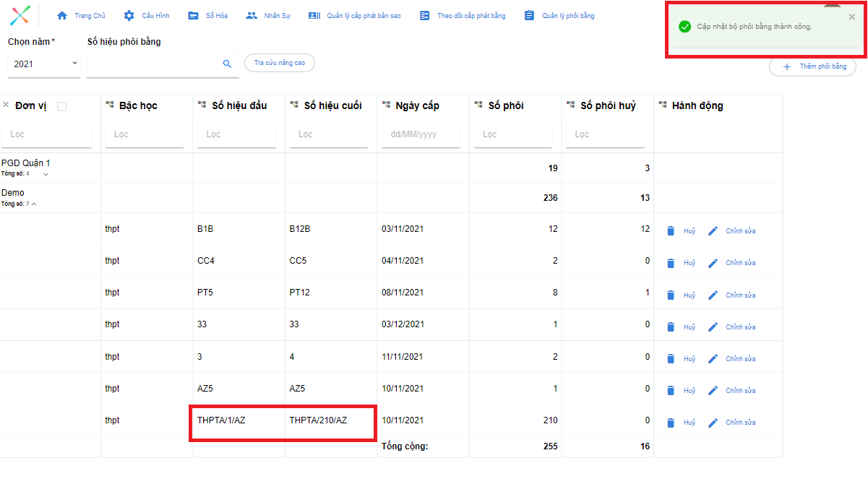
Task: Click pencil icon for PT5 row
Action: [x=713, y=295]
